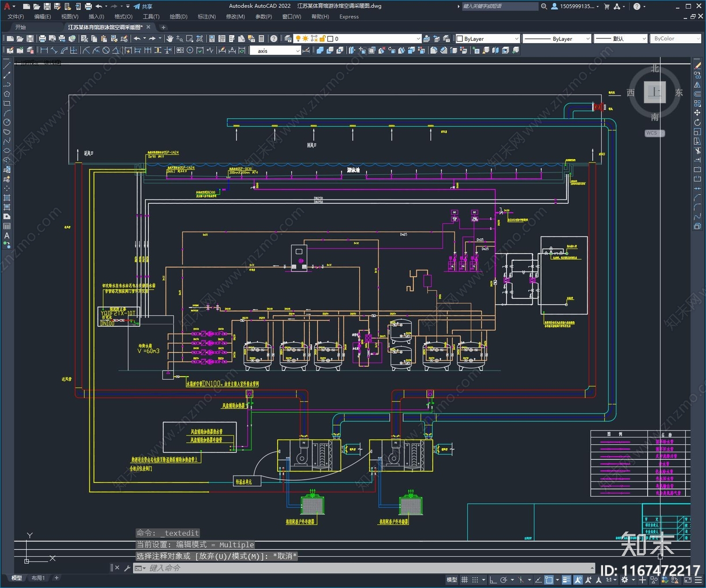Click the Plot printer icon
The width and height of the screenshot is (706, 588).
coord(42,39)
